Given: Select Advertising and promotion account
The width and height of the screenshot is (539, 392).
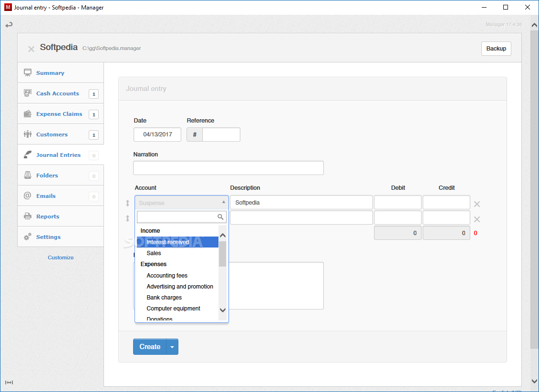Looking at the screenshot, I should pyautogui.click(x=177, y=287).
